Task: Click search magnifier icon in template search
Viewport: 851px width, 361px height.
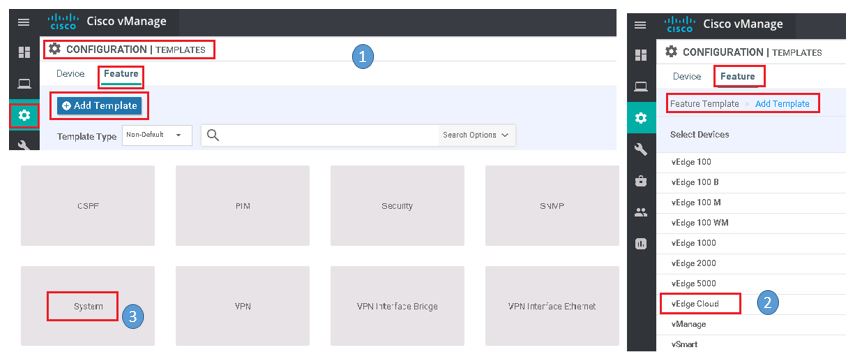Action: [x=213, y=135]
